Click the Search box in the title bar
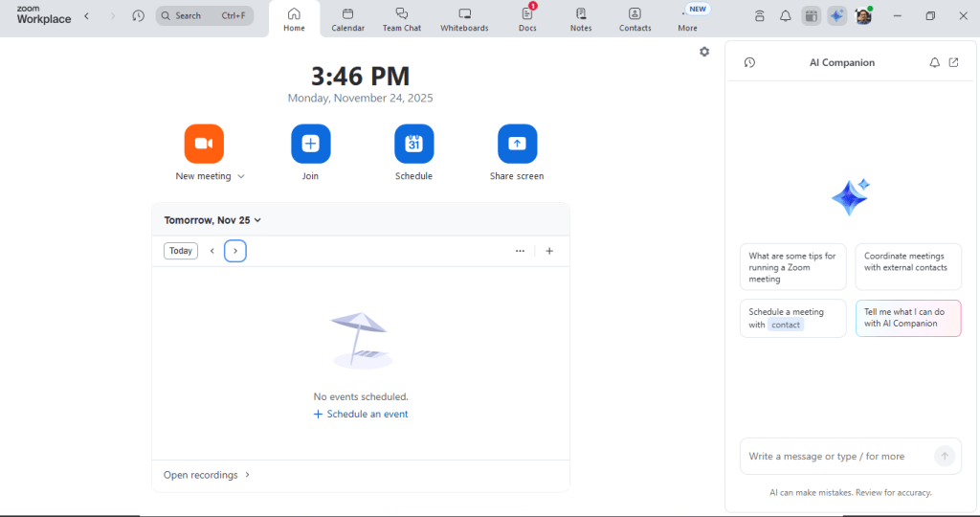The width and height of the screenshot is (980, 517). point(205,15)
